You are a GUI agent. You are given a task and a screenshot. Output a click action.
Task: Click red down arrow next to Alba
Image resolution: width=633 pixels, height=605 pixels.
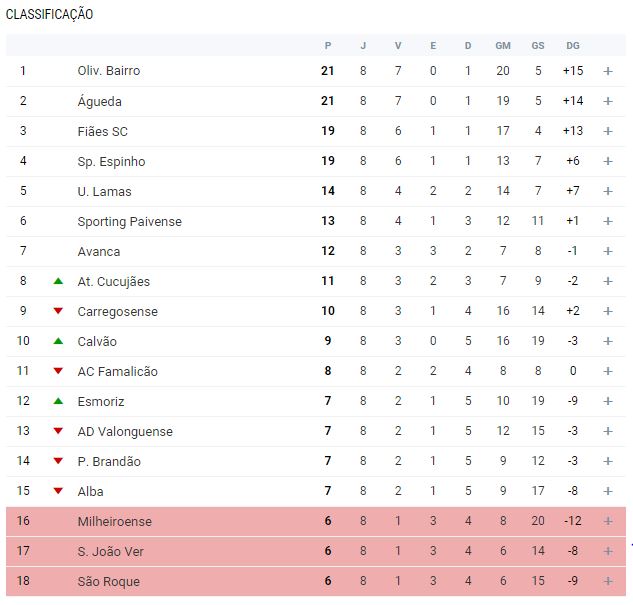pos(58,491)
